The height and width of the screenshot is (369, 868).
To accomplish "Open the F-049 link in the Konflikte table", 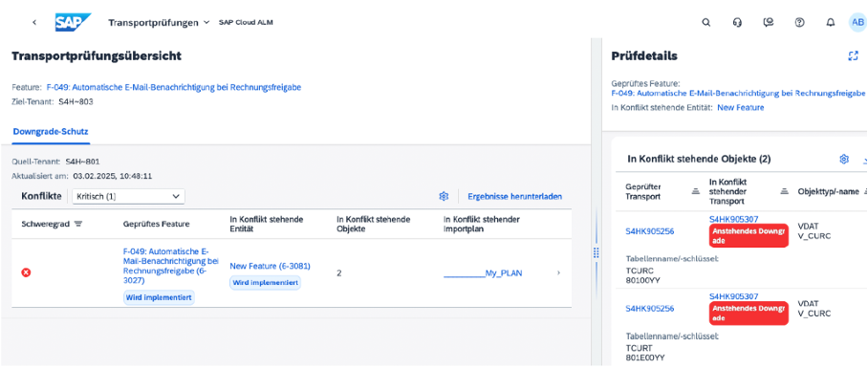I will [170, 266].
